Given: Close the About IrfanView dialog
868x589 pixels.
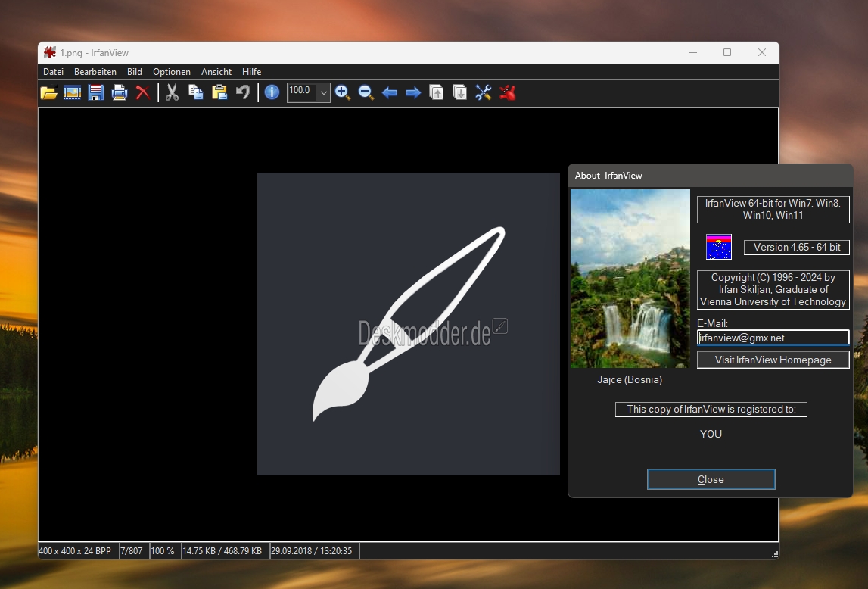Looking at the screenshot, I should coord(711,479).
